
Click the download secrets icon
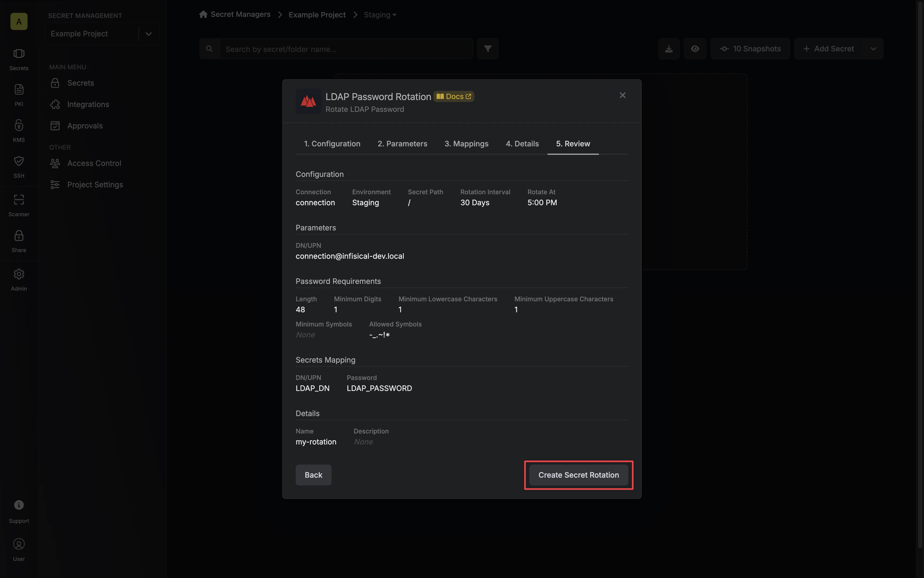(x=669, y=48)
